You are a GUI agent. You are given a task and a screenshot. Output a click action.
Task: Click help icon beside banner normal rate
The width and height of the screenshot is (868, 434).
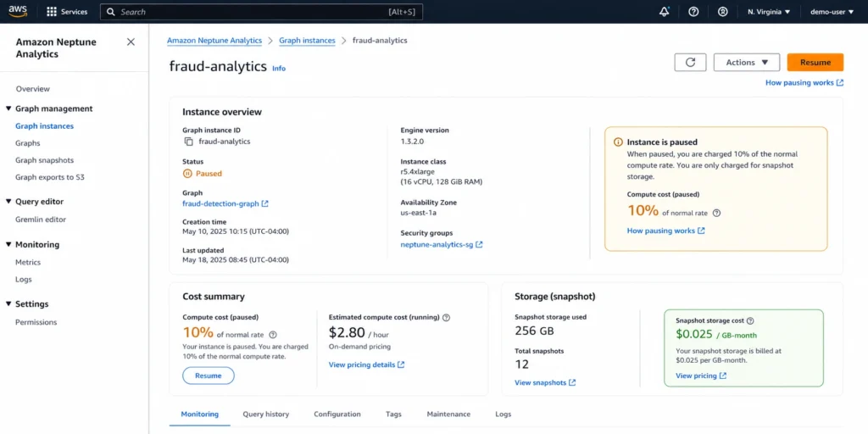click(717, 213)
